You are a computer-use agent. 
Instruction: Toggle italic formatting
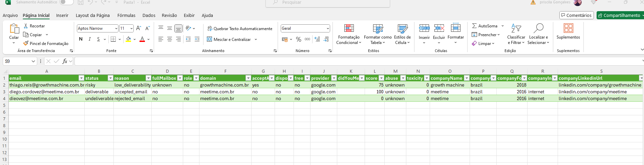point(90,39)
